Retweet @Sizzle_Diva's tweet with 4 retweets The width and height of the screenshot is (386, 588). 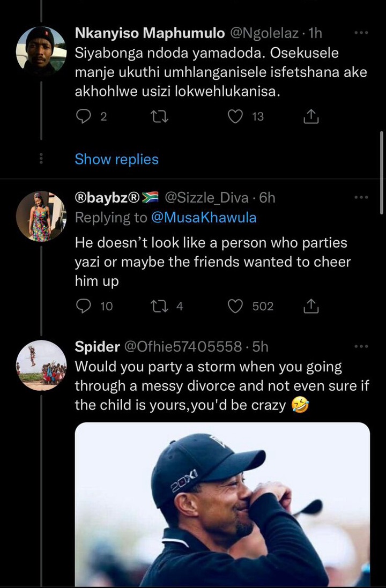(x=159, y=307)
